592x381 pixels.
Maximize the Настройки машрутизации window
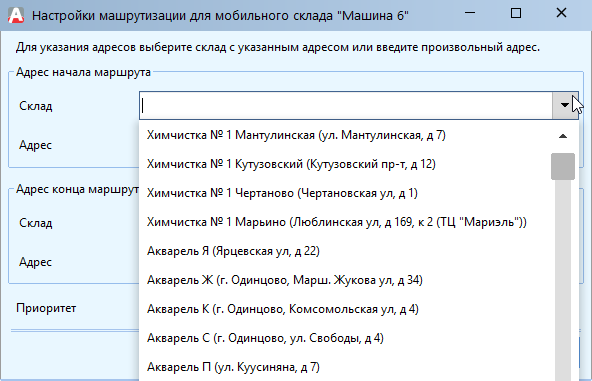(x=516, y=13)
